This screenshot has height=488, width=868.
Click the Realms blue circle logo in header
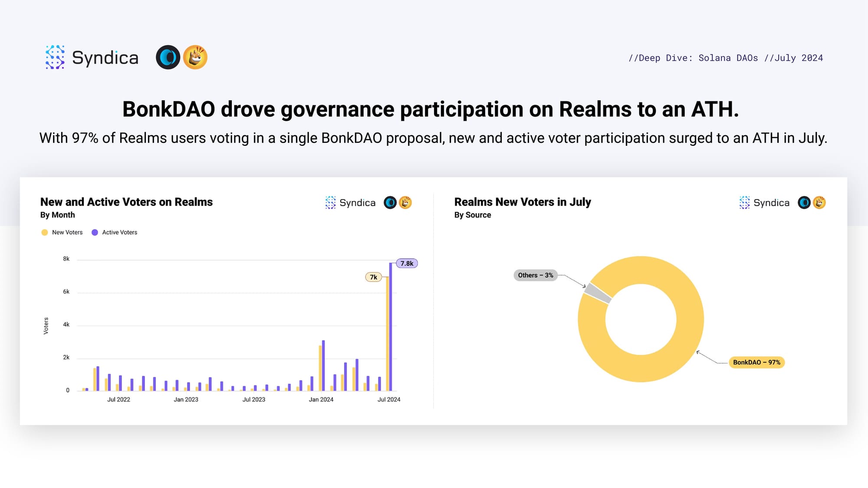pos(168,57)
